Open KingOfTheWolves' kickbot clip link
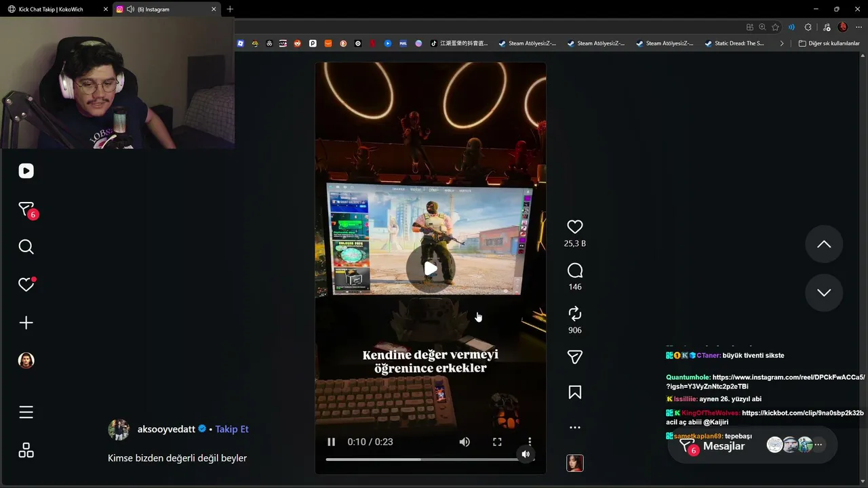Screen dimensions: 868x488 [x=803, y=413]
